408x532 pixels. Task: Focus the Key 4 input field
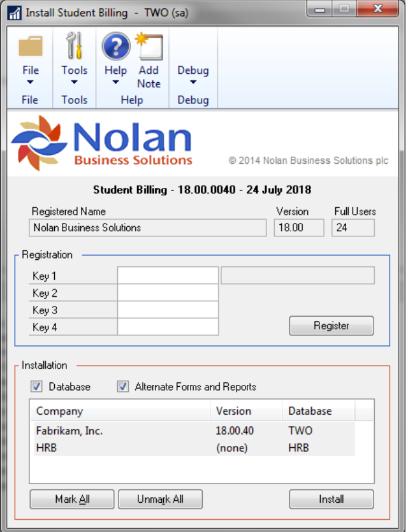click(x=168, y=327)
